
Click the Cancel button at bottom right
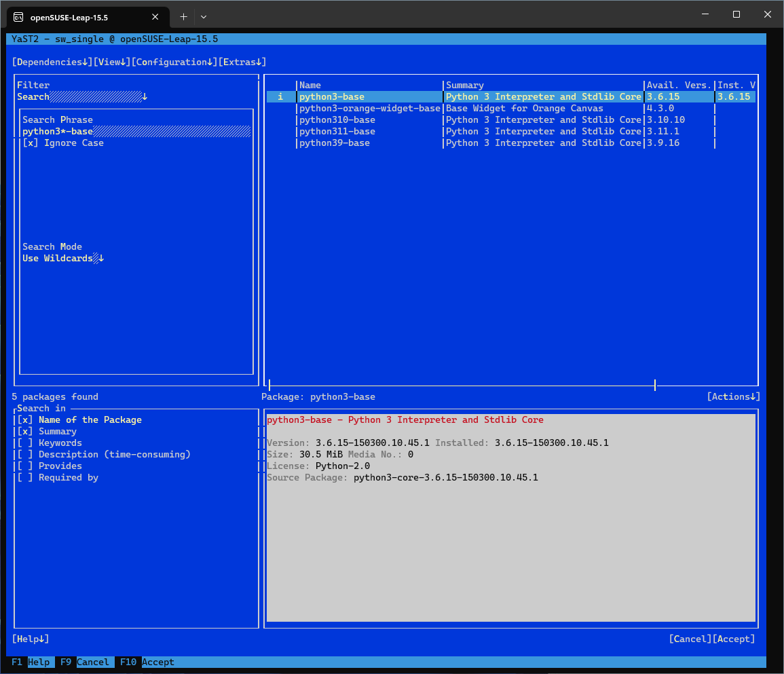[690, 639]
